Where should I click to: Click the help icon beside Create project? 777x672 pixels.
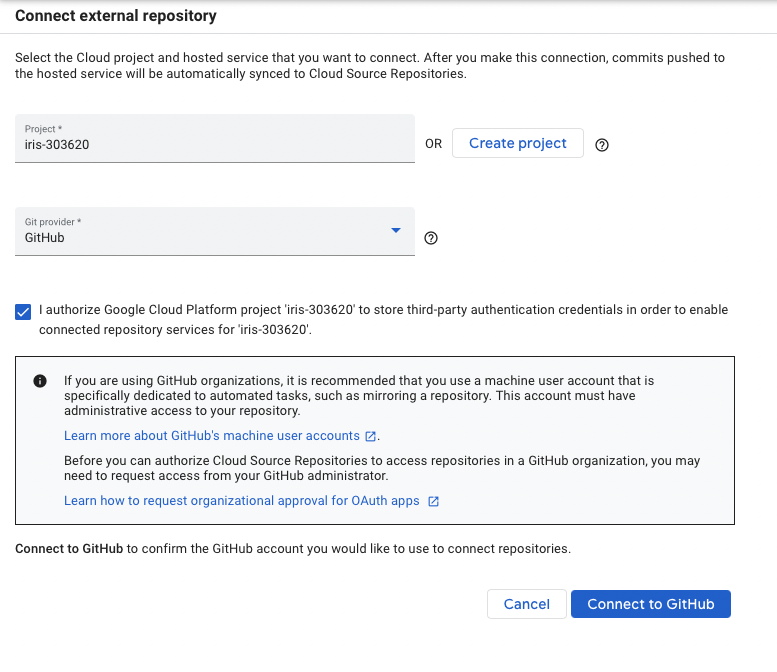coord(602,145)
